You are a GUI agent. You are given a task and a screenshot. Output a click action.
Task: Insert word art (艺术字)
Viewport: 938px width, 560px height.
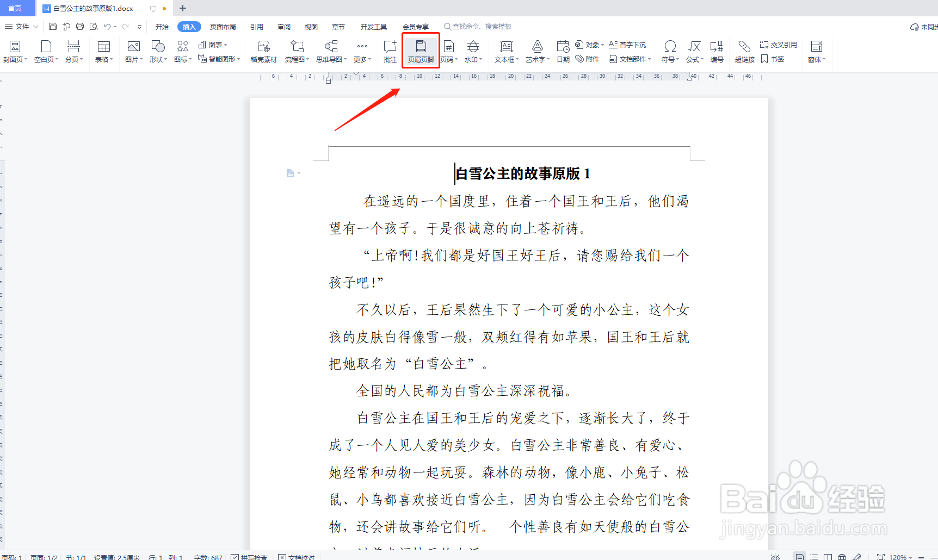point(538,52)
